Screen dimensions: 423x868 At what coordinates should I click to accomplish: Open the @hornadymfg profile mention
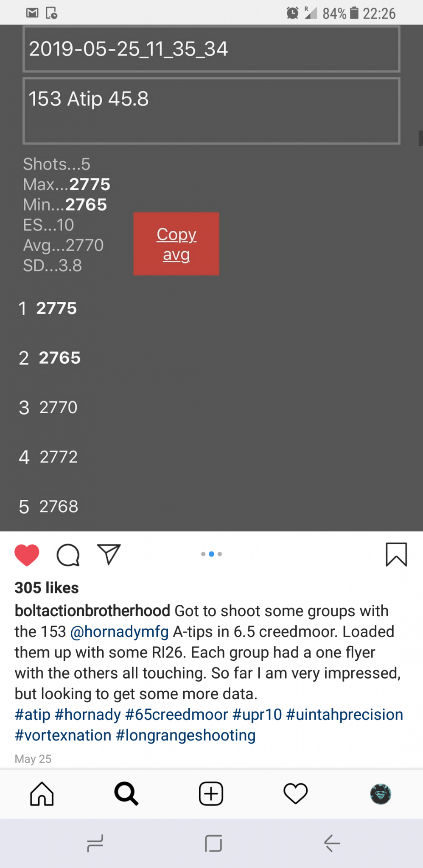pos(119,632)
